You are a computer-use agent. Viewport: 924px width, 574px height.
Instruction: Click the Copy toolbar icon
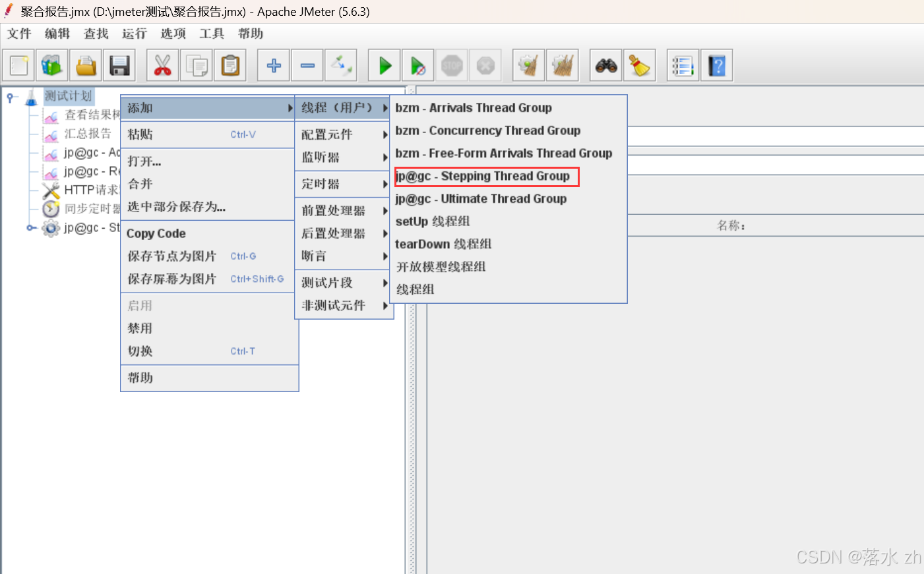(197, 65)
